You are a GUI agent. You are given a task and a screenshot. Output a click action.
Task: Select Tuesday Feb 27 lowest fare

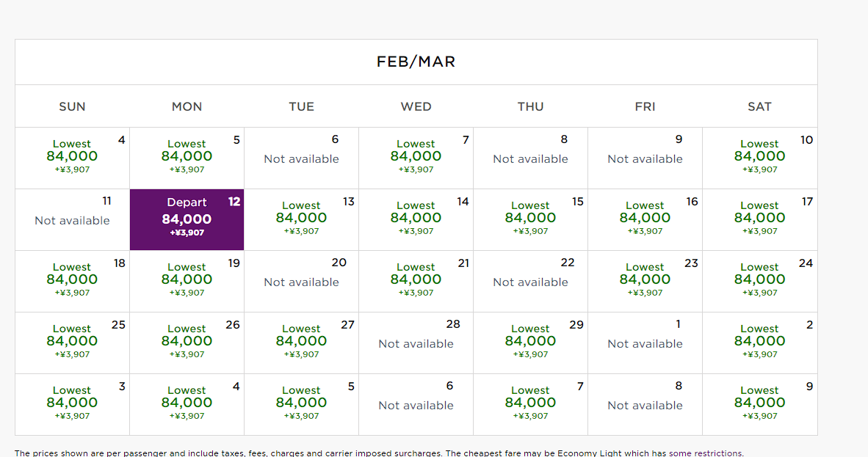pyautogui.click(x=302, y=343)
